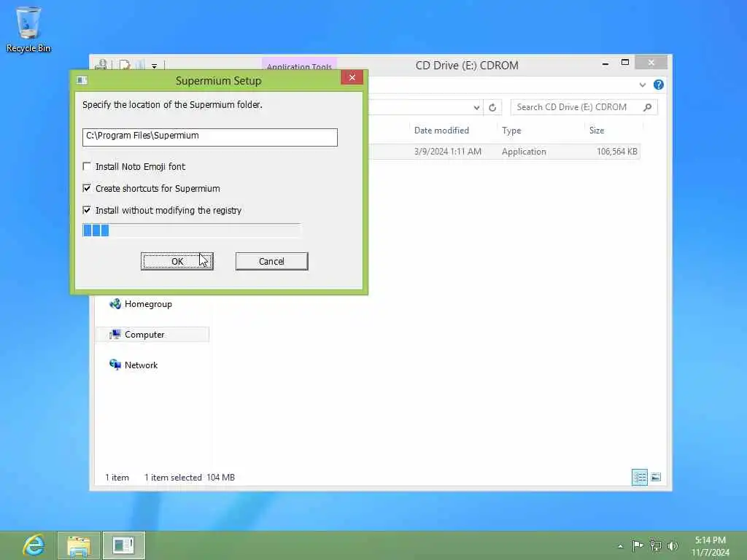Image resolution: width=747 pixels, height=560 pixels.
Task: Click the Computer icon in sidebar
Action: [115, 334]
